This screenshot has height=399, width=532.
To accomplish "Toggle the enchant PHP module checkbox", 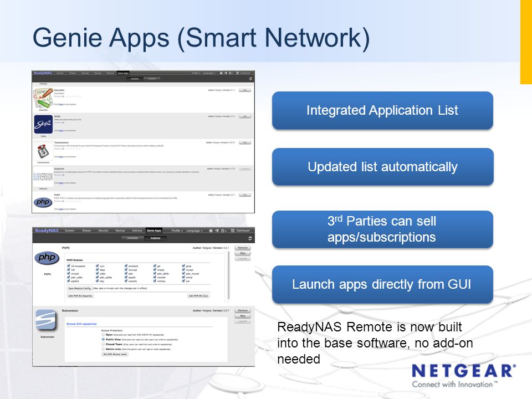I will pyautogui.click(x=126, y=266).
